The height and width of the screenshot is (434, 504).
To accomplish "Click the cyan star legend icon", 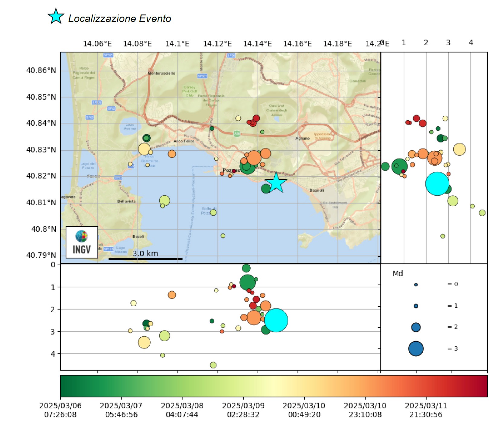I will click(x=56, y=17).
